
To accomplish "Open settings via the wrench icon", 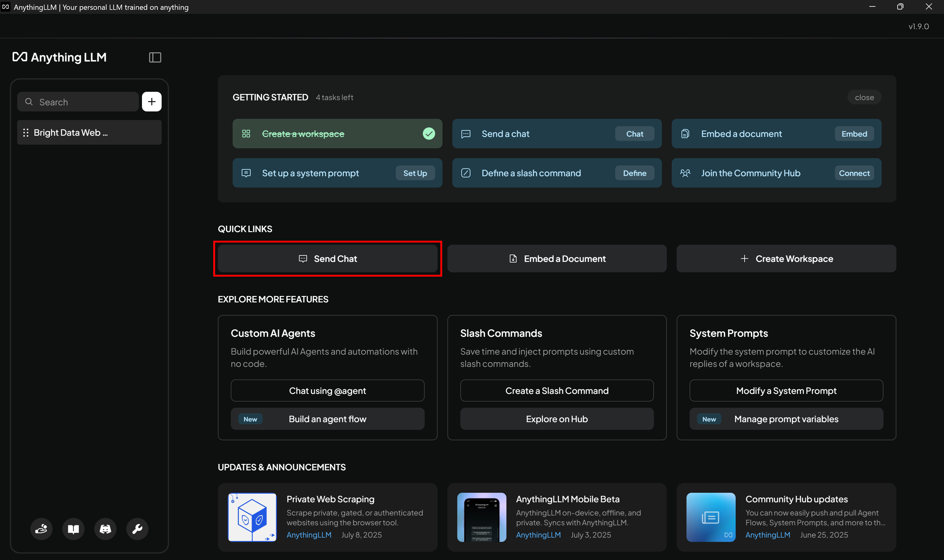I will point(137,529).
